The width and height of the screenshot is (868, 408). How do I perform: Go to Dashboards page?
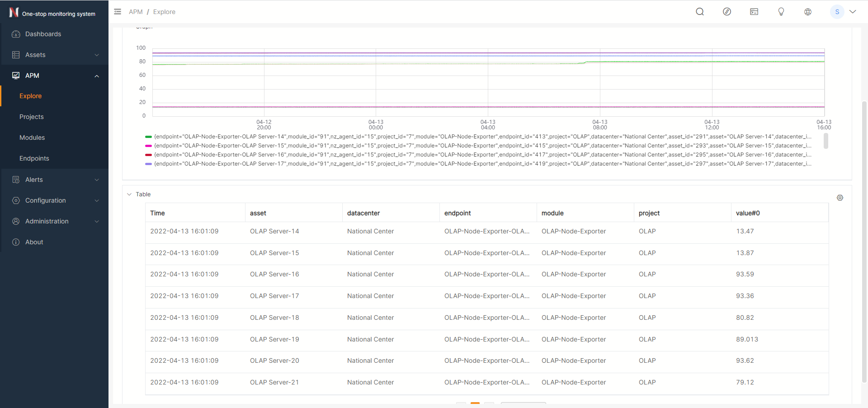tap(43, 34)
